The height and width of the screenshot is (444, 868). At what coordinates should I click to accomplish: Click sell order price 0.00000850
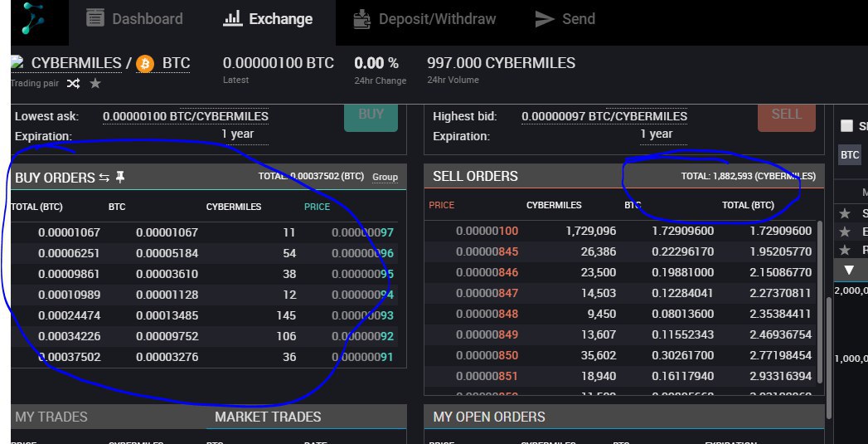tap(487, 355)
